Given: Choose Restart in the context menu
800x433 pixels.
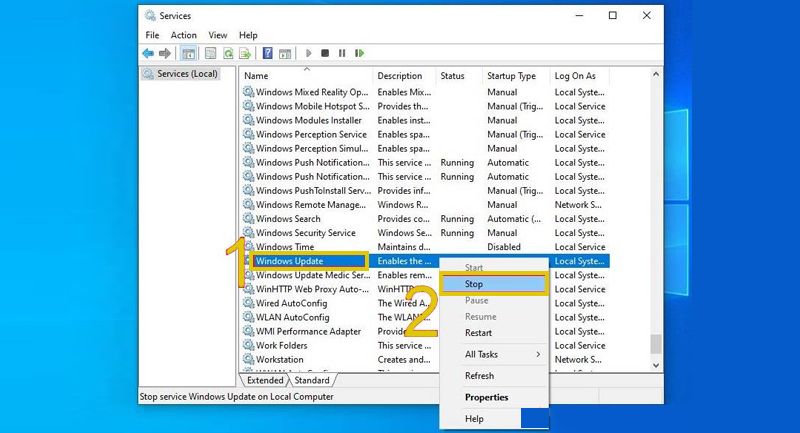Looking at the screenshot, I should tap(494, 333).
